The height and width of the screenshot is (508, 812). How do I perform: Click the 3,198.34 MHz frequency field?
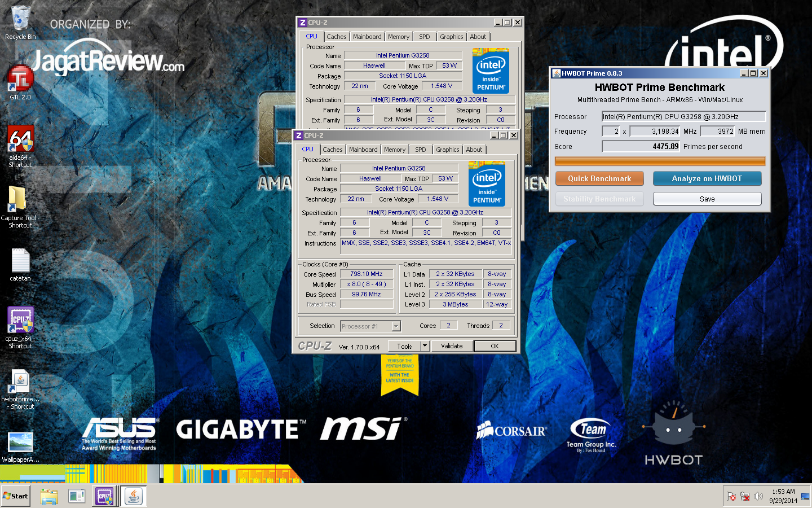point(655,131)
